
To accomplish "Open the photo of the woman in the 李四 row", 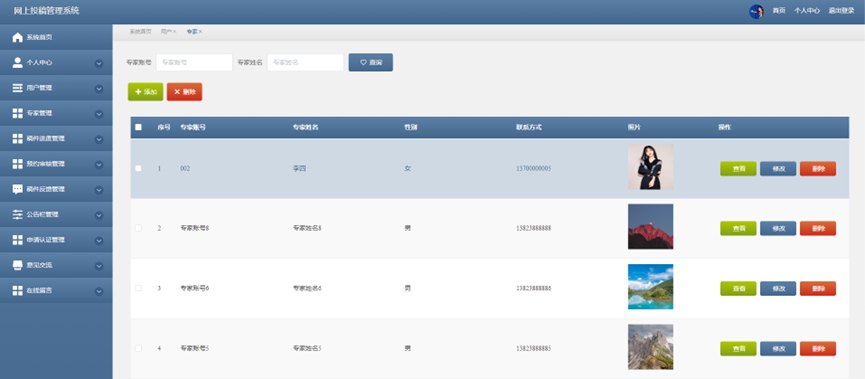I will [x=650, y=167].
